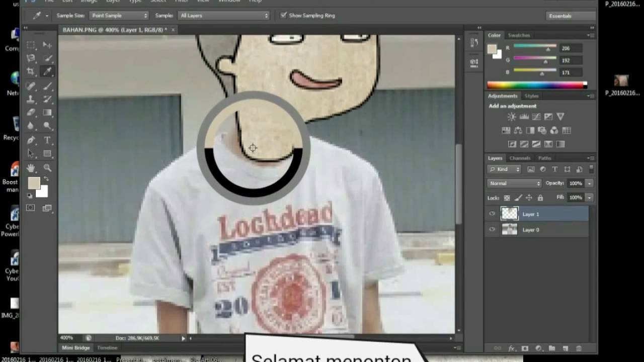644x362 pixels.
Task: Toggle lock position
Action: pos(529,198)
